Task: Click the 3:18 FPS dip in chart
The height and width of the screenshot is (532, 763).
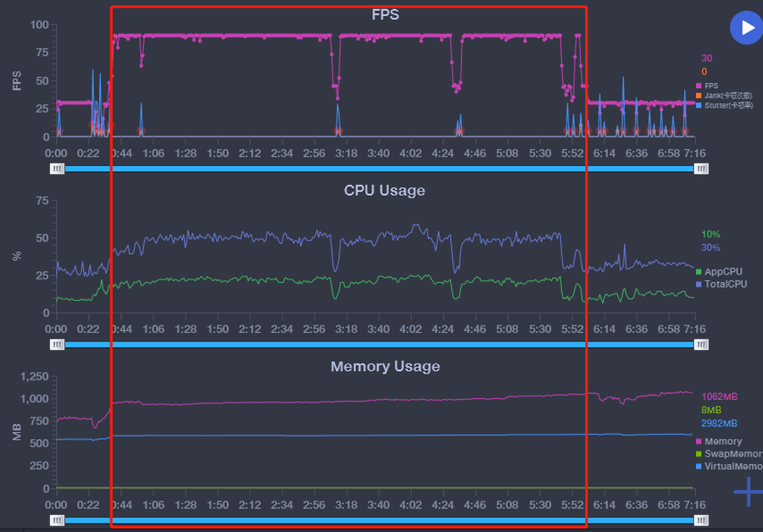Action: click(x=337, y=85)
